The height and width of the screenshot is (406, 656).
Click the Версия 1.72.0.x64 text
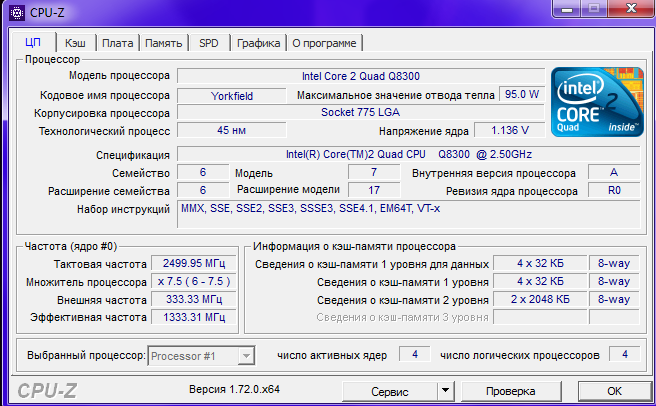234,389
